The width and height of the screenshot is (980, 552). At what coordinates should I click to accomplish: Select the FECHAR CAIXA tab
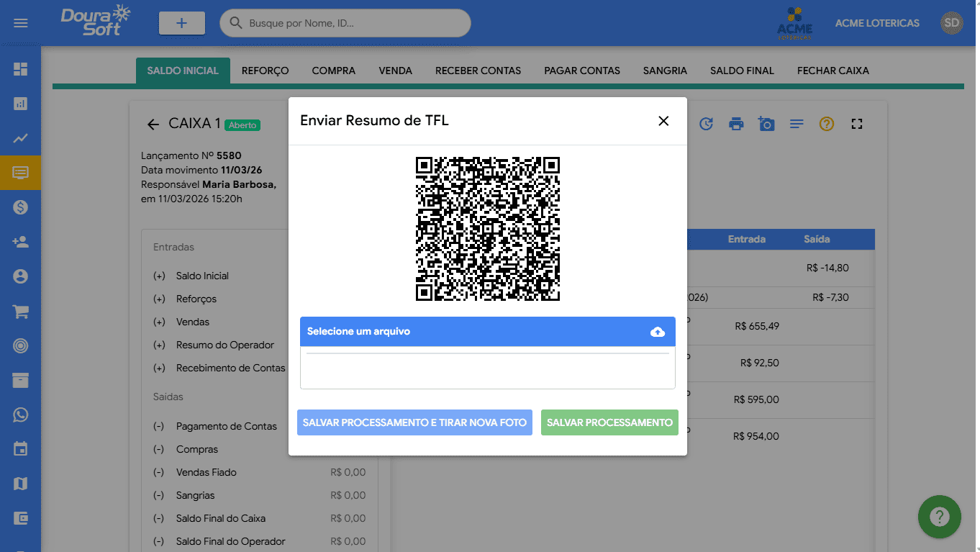click(x=832, y=71)
